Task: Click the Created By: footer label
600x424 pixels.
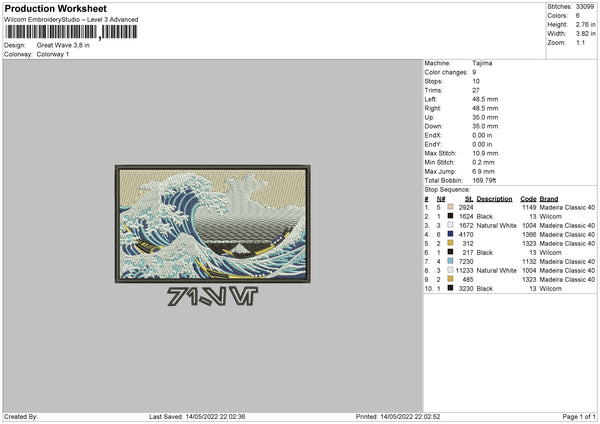Action: (21, 417)
